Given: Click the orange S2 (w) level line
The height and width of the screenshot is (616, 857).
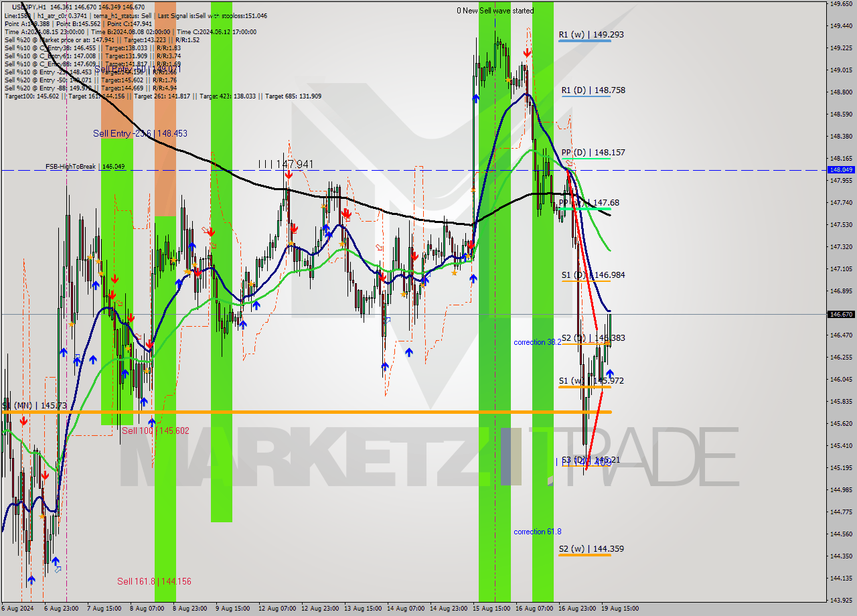Looking at the screenshot, I should click(585, 554).
